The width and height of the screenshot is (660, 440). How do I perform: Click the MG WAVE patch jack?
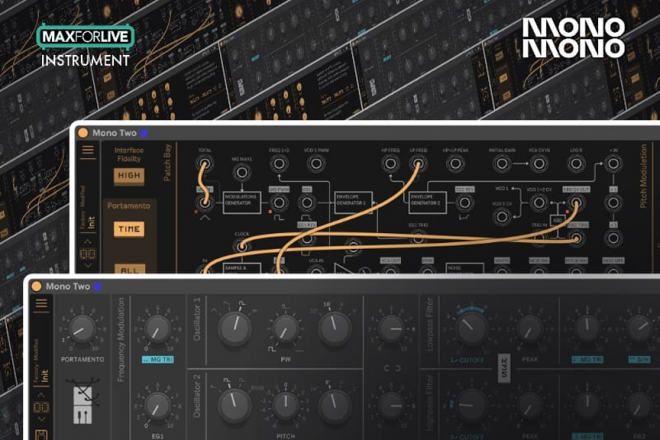242,172
